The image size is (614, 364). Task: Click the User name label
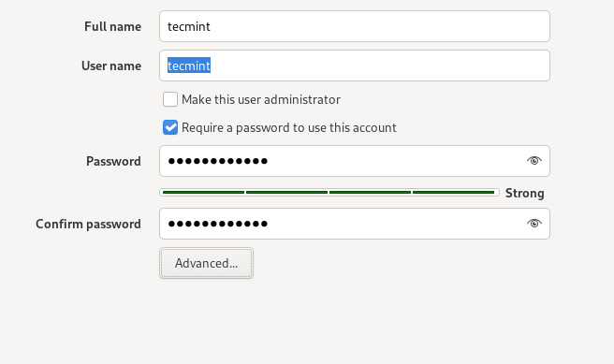click(111, 66)
